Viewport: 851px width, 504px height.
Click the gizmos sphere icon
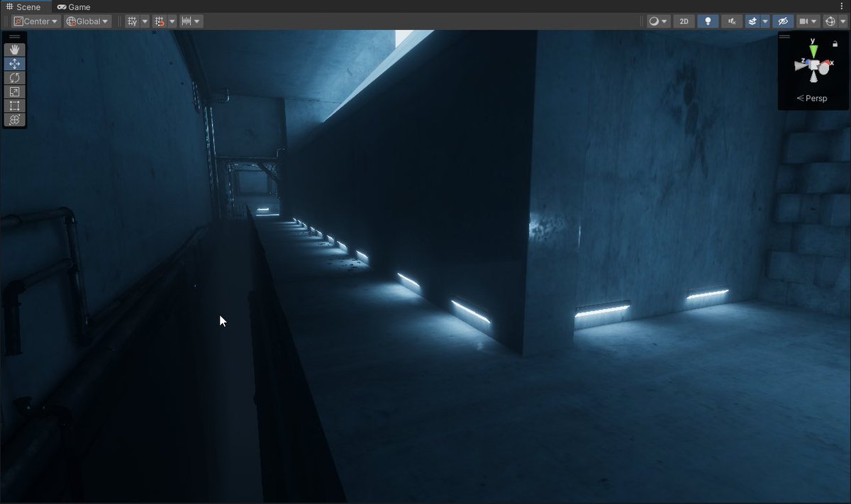click(830, 21)
